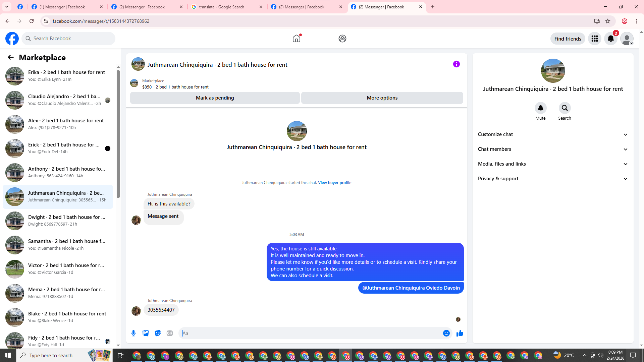Send a thumbs-up like
Viewport: 644px width, 362px height.
(460, 333)
